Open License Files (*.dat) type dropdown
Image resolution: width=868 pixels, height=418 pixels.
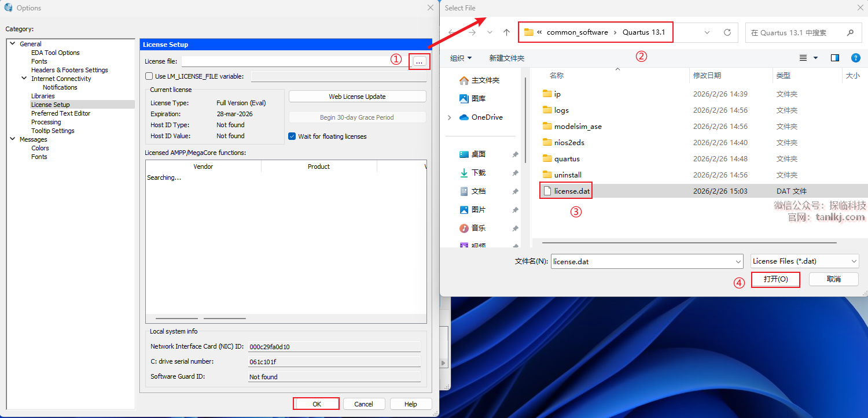click(804, 261)
